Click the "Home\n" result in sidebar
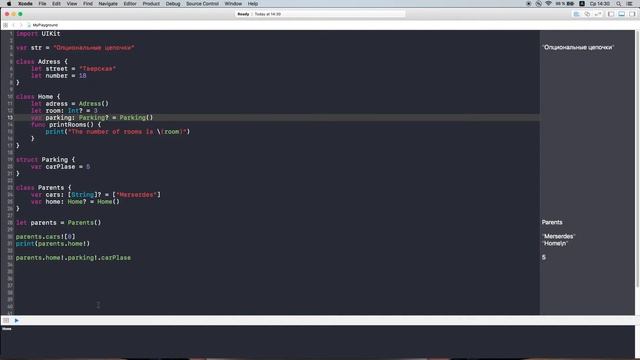The width and height of the screenshot is (640, 360). (555, 243)
